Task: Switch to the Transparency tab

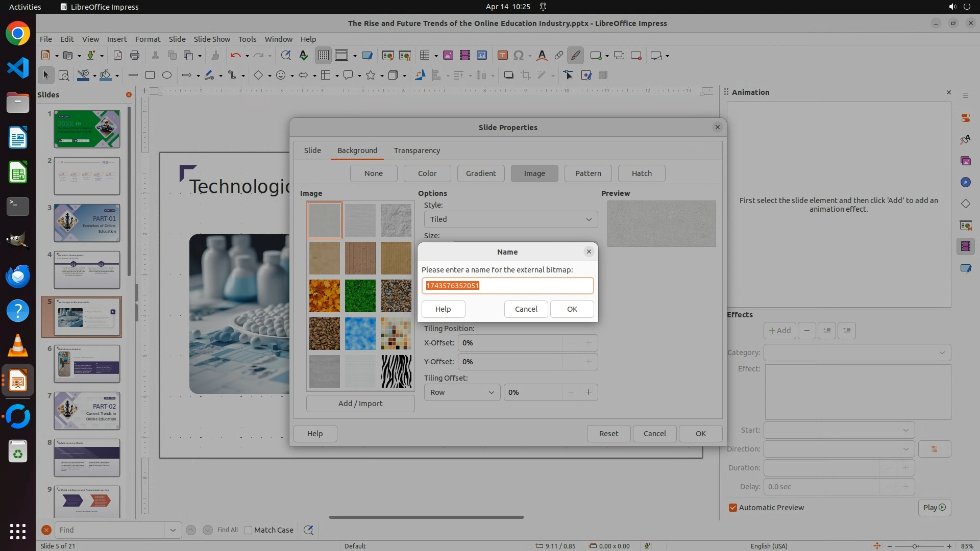Action: tap(416, 151)
